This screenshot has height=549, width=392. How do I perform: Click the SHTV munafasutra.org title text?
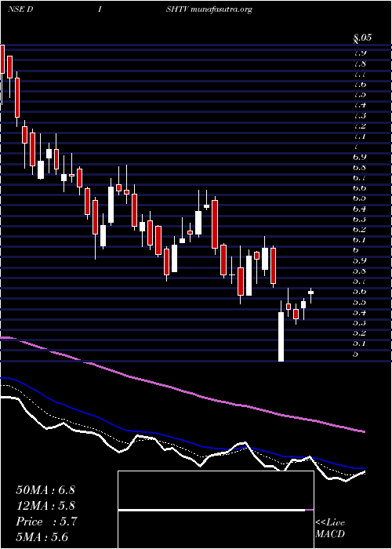pyautogui.click(x=209, y=9)
